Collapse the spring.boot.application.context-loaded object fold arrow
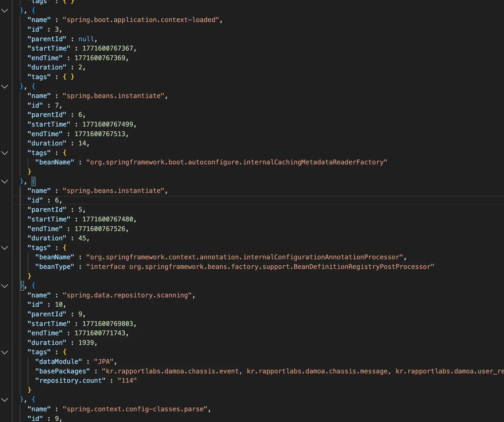 pyautogui.click(x=5, y=11)
